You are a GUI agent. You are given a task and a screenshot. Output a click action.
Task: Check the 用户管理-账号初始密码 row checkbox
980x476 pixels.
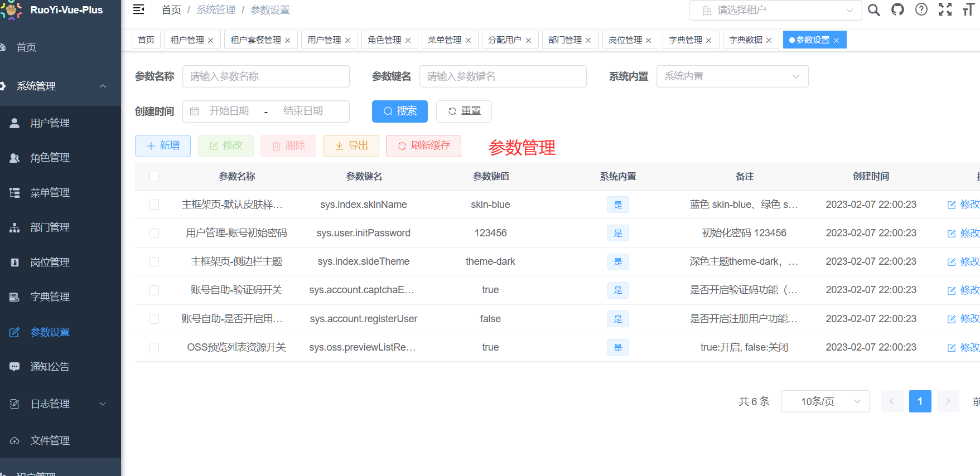155,233
